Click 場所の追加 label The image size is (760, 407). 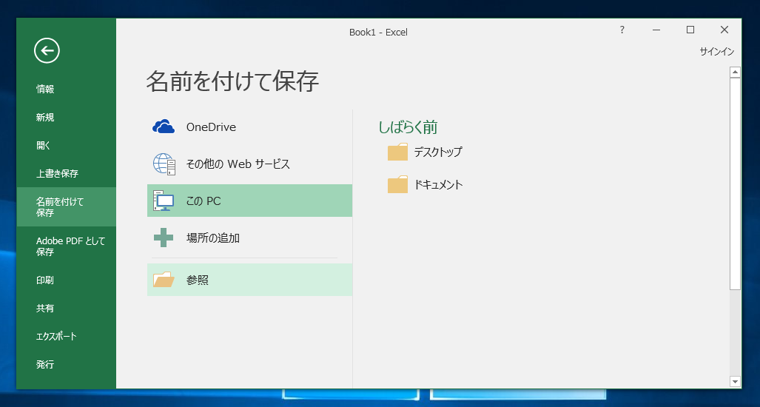click(213, 238)
